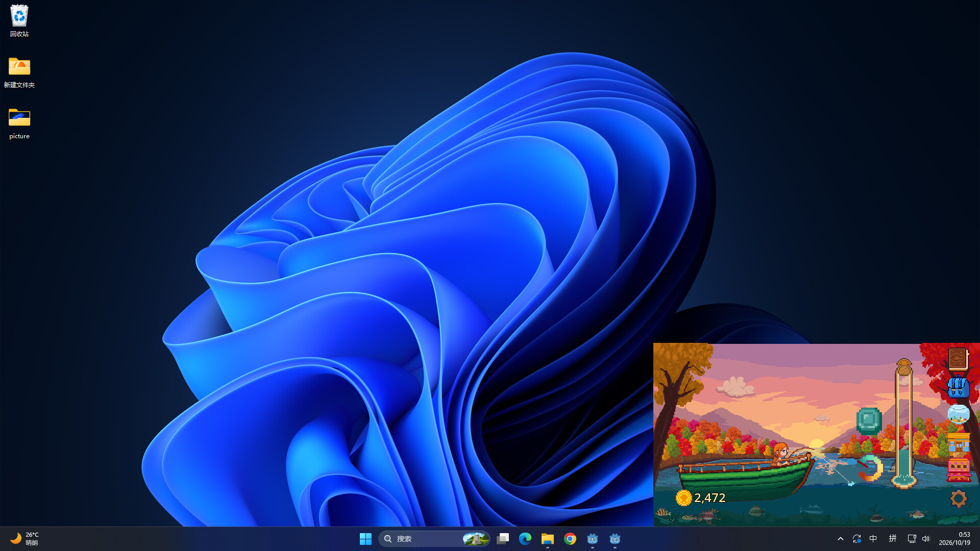Open the volume speaker tray icon
Image resolution: width=980 pixels, height=551 pixels.
point(926,539)
